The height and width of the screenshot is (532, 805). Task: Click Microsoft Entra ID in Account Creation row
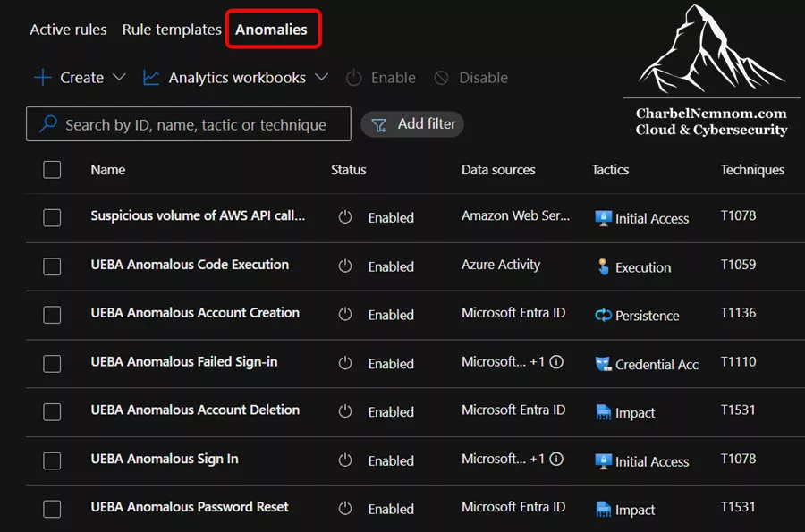tap(513, 313)
